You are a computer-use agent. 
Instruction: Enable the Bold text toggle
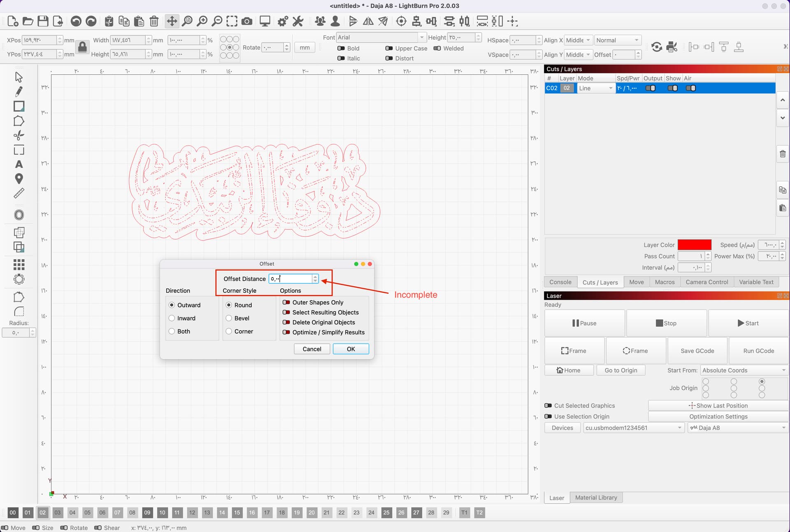tap(342, 48)
